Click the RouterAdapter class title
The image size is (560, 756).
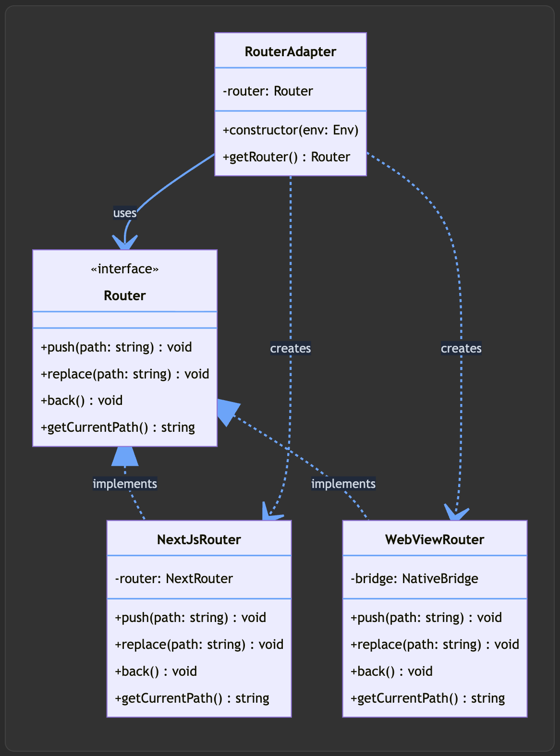tap(290, 52)
